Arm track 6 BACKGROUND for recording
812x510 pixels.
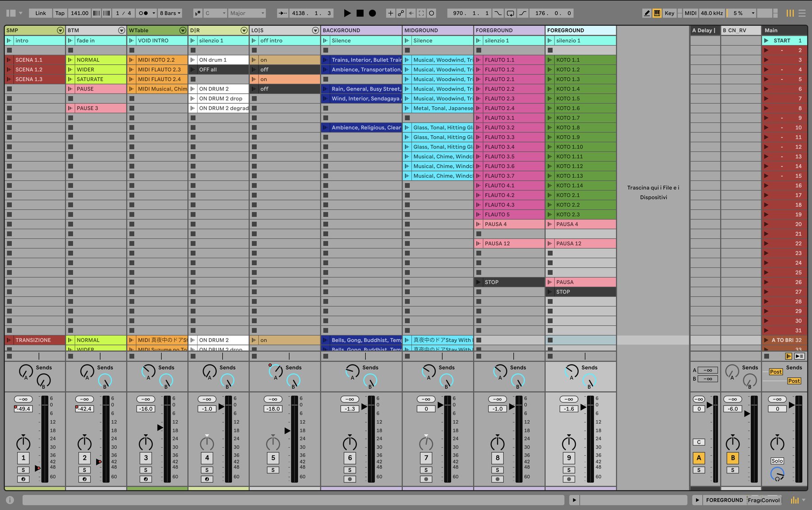pyautogui.click(x=350, y=479)
